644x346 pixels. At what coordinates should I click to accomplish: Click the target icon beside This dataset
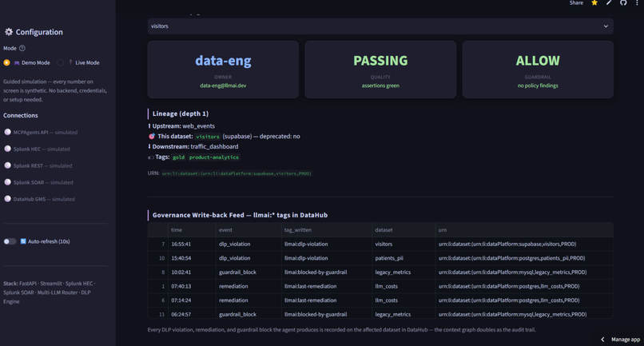click(x=152, y=136)
